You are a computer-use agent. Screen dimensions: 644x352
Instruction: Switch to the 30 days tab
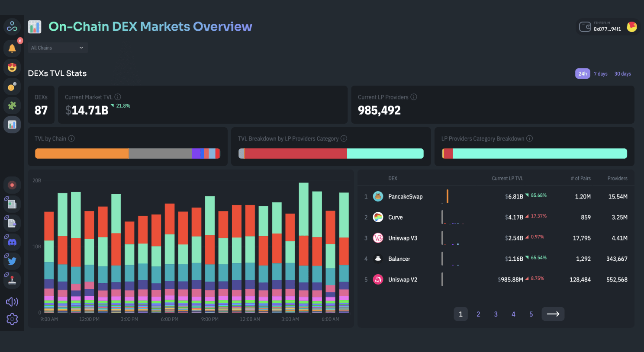[622, 74]
